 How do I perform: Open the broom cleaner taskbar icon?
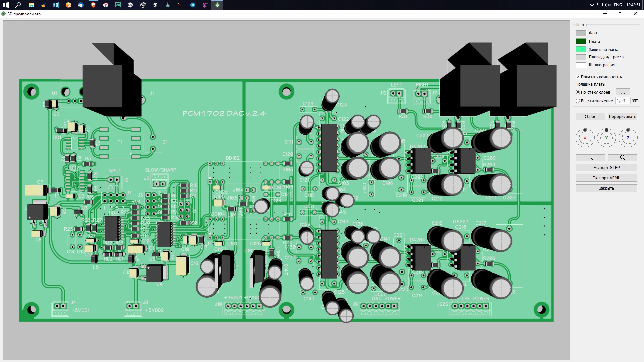tap(43, 5)
